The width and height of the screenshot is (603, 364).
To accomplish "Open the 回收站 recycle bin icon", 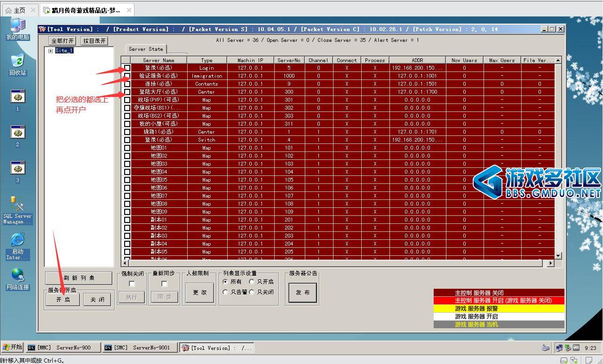I will point(18,64).
